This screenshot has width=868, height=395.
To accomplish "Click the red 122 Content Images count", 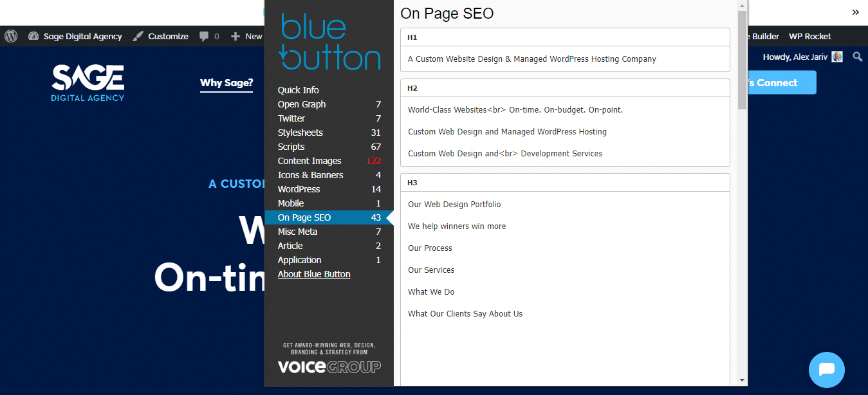I will coord(373,161).
